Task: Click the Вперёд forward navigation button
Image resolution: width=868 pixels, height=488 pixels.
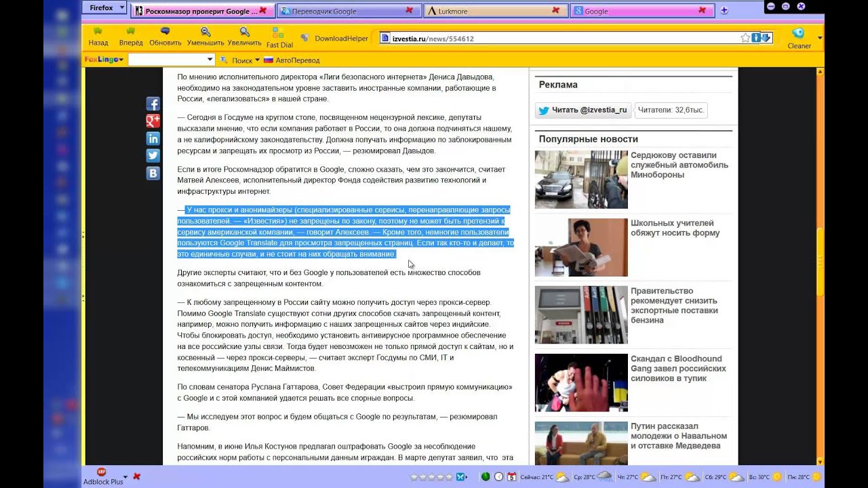Action: 131,37
